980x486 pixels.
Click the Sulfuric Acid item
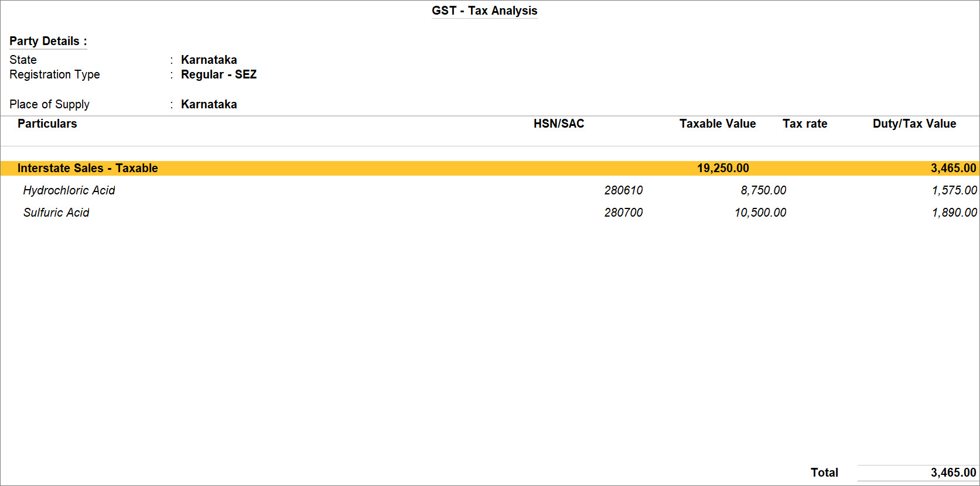click(x=56, y=213)
